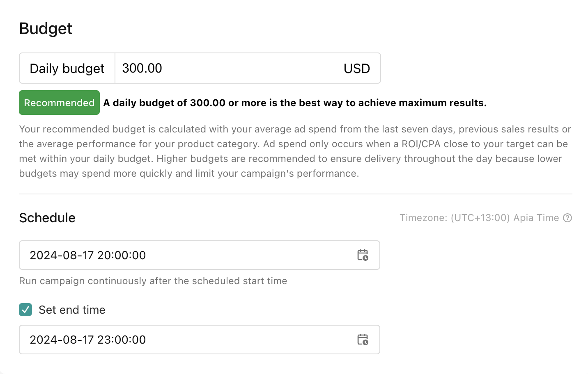This screenshot has height=374, width=588.
Task: Click the bold 300.00 daily budget recommendation sentence
Action: pyautogui.click(x=294, y=103)
